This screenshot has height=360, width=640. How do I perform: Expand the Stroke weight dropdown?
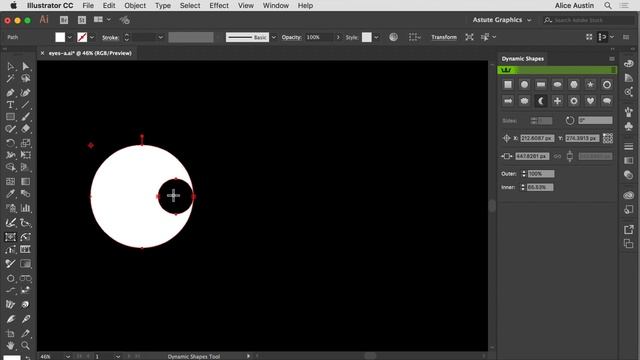[x=160, y=37]
